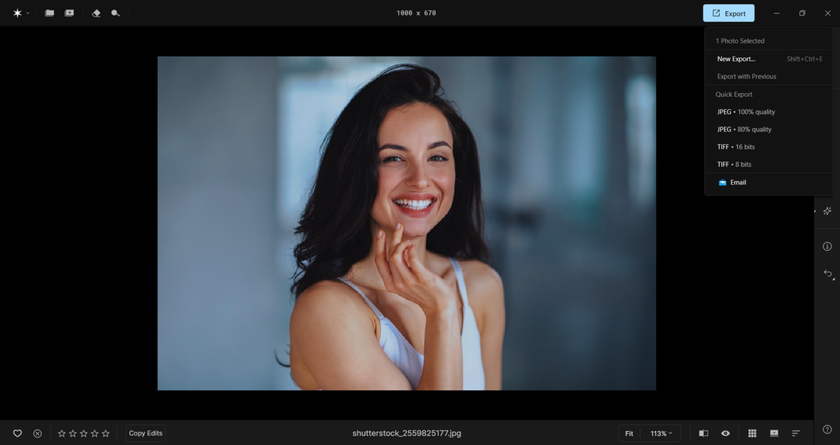Quick export as JPEG 100% quality

point(768,112)
